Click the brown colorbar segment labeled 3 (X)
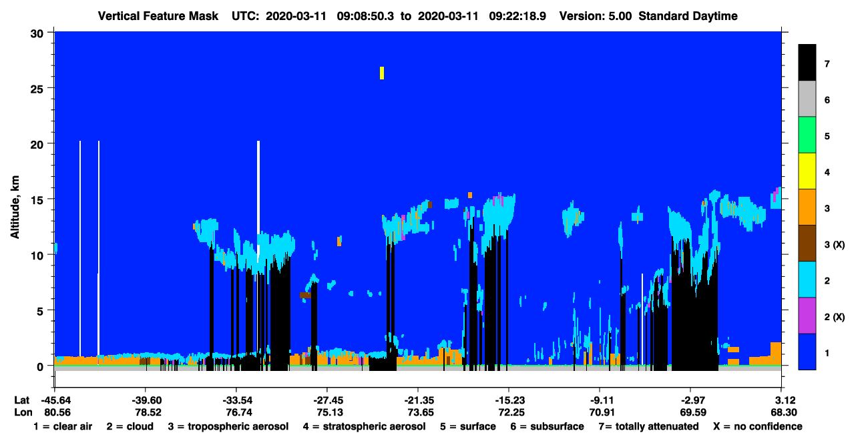The height and width of the screenshot is (445, 868). (807, 244)
